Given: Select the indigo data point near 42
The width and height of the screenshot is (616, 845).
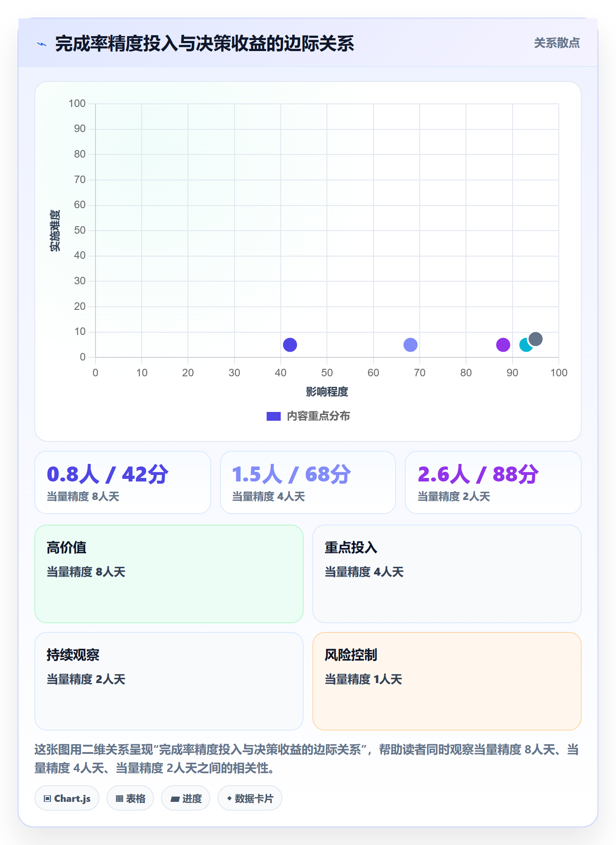Looking at the screenshot, I should (x=290, y=345).
